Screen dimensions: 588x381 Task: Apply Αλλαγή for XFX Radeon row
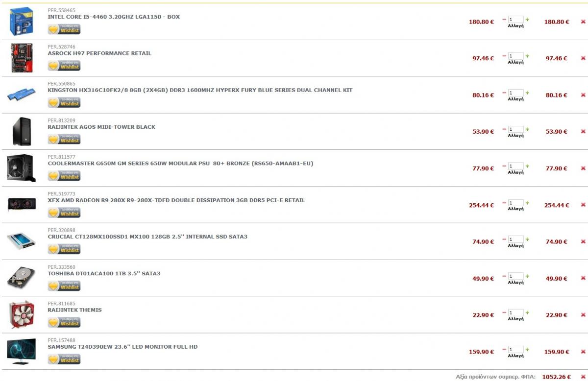tap(516, 209)
